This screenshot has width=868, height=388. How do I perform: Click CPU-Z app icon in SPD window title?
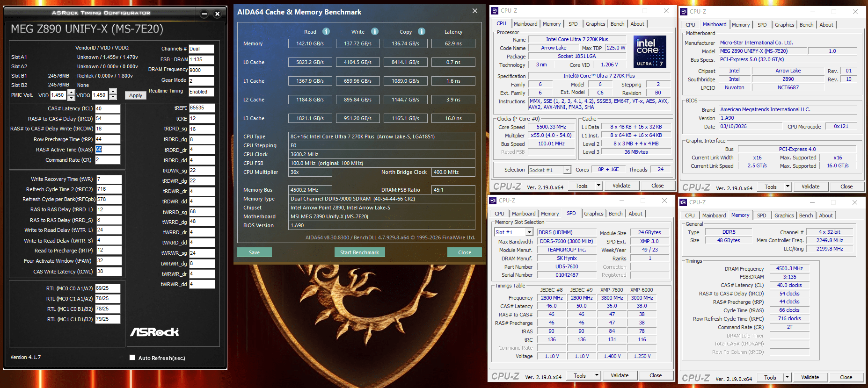pyautogui.click(x=493, y=201)
